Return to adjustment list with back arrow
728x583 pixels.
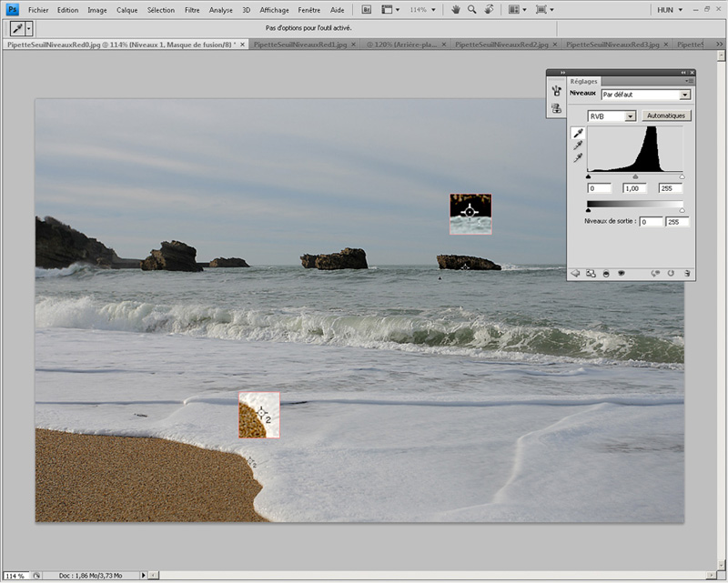coord(575,274)
